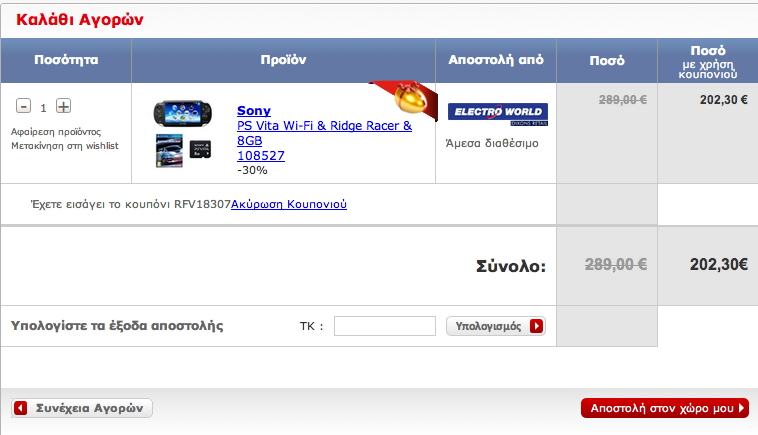Click the 'Καλάθι Αγορών' heading
The image size is (758, 435).
pos(80,20)
